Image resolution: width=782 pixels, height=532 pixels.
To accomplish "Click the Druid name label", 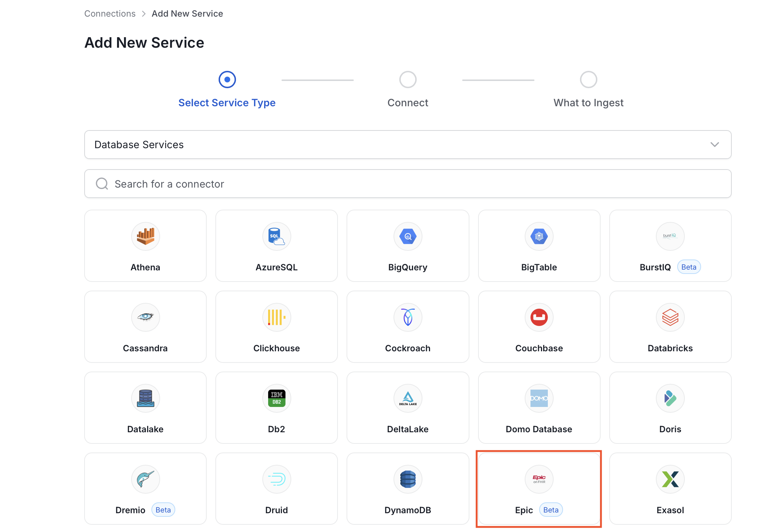I will [x=276, y=510].
